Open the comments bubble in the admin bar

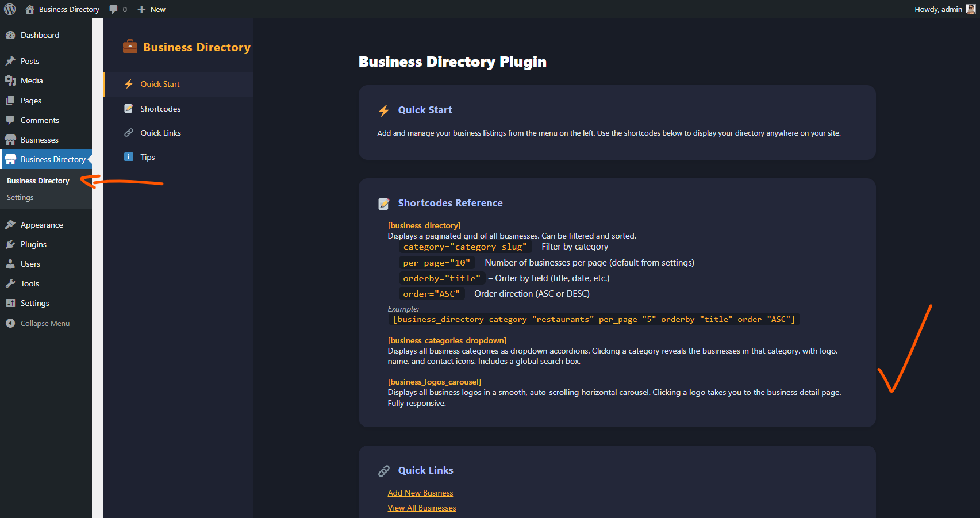point(113,9)
